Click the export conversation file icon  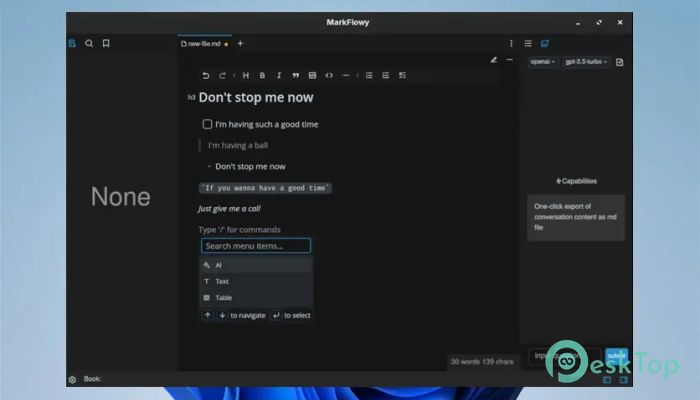(620, 62)
